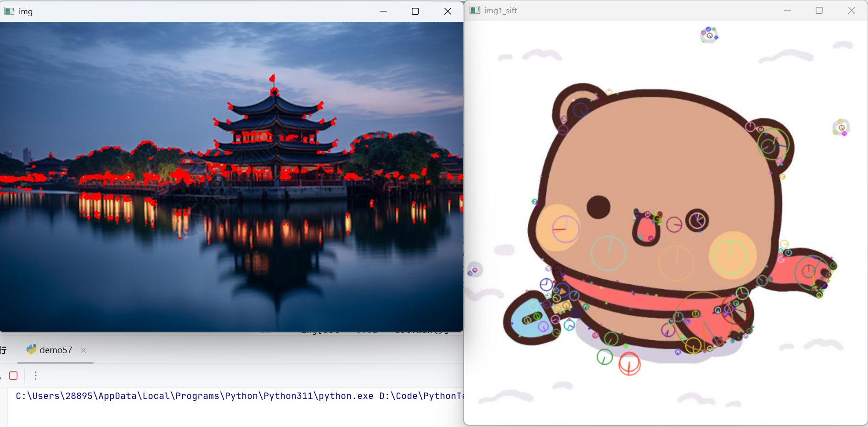The width and height of the screenshot is (868, 427).
Task: Click the img window title icon
Action: (9, 11)
